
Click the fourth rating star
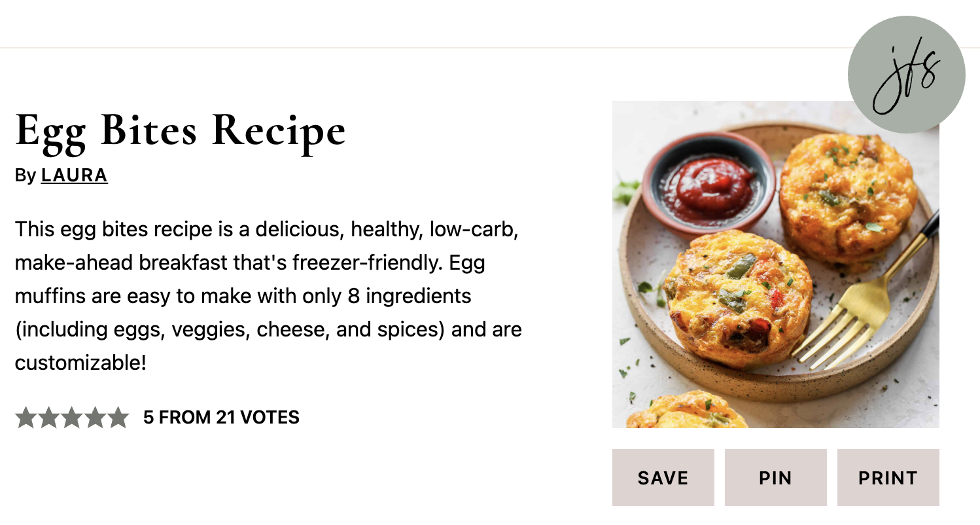coord(95,418)
